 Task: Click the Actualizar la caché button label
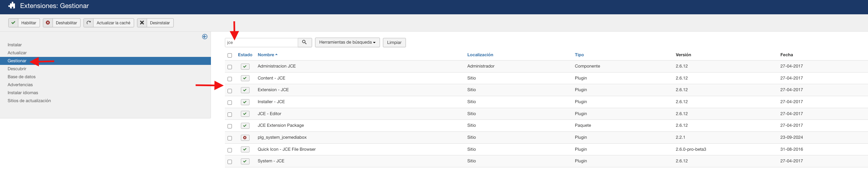(x=113, y=23)
